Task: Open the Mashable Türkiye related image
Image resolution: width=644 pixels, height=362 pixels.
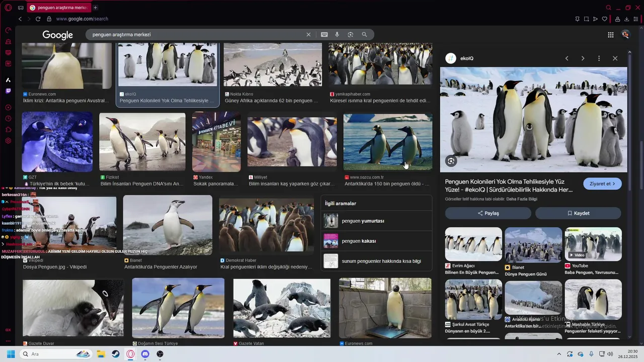Action: [x=593, y=300]
